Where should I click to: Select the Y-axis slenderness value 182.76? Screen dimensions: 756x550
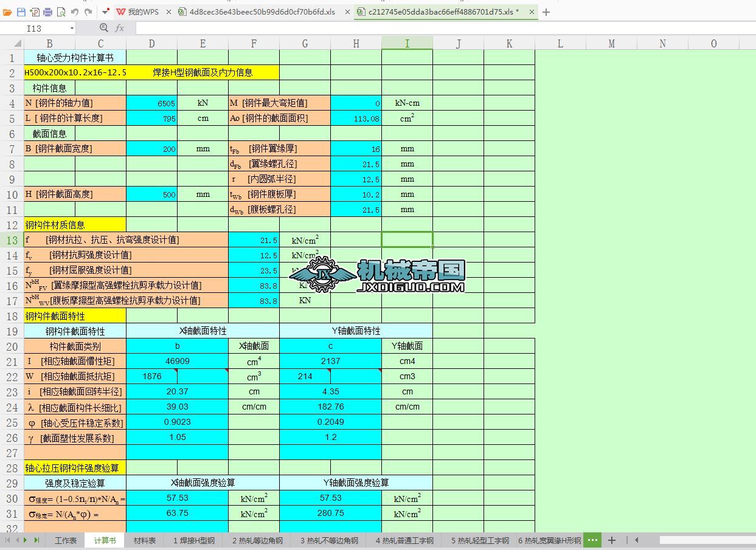coord(330,407)
